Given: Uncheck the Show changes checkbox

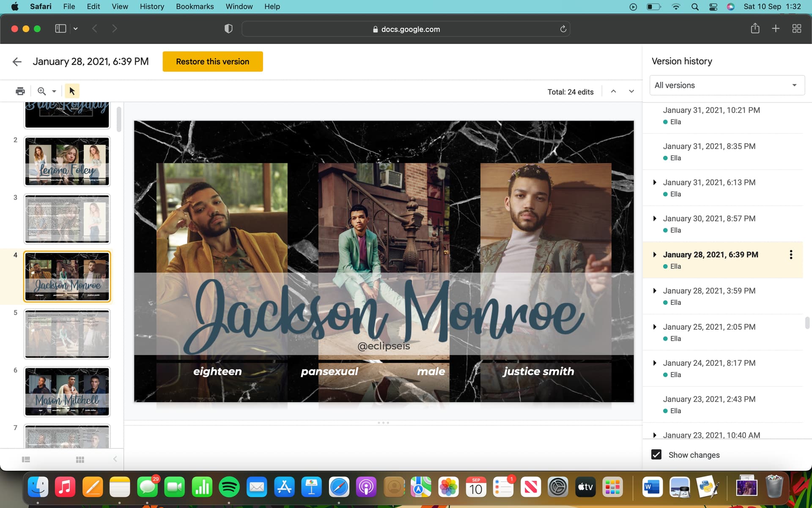Looking at the screenshot, I should [656, 455].
